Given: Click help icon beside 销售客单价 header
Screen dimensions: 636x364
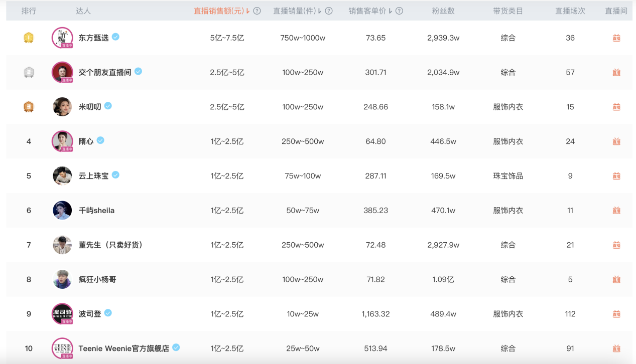Looking at the screenshot, I should tap(400, 11).
